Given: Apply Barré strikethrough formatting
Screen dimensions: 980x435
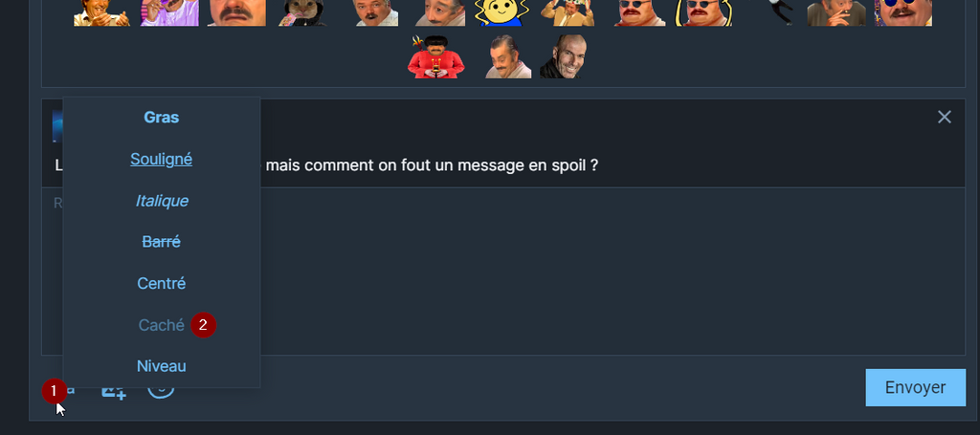Looking at the screenshot, I should pyautogui.click(x=161, y=242).
